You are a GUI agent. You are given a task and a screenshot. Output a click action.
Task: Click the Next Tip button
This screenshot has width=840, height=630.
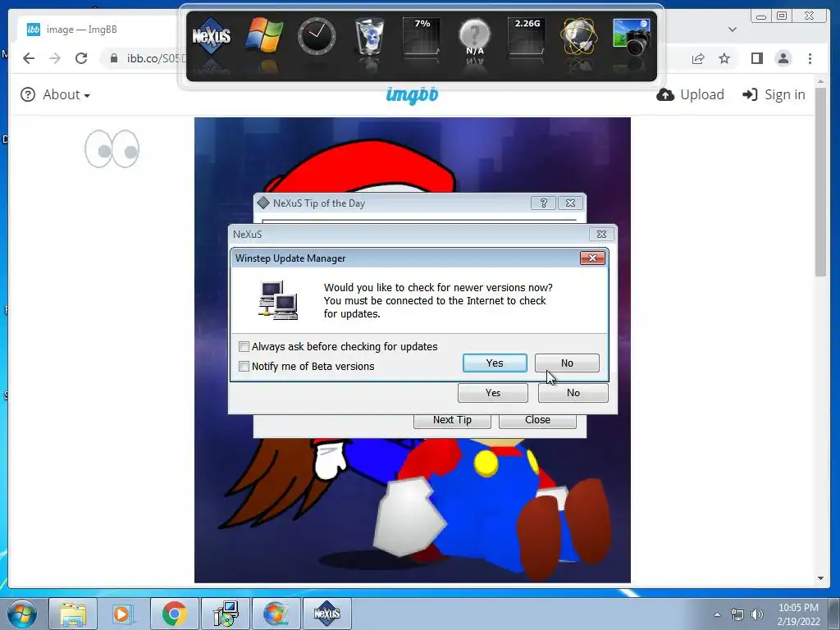pyautogui.click(x=452, y=420)
